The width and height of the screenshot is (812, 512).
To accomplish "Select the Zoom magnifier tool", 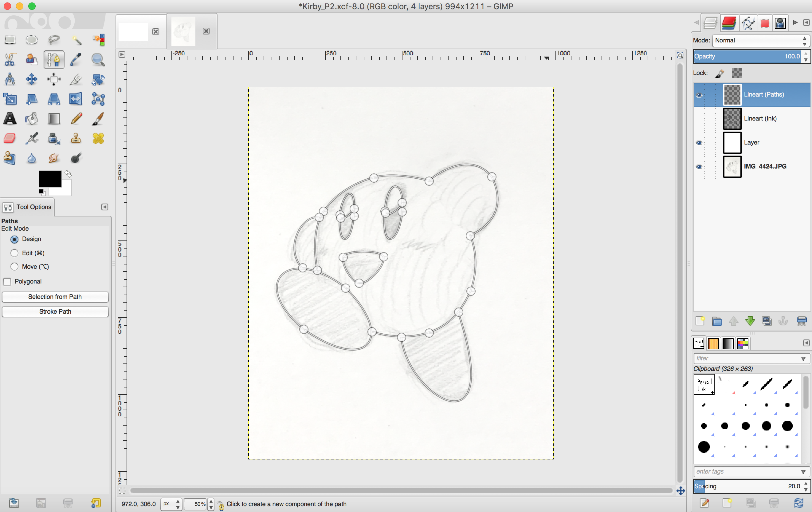I will pyautogui.click(x=98, y=60).
